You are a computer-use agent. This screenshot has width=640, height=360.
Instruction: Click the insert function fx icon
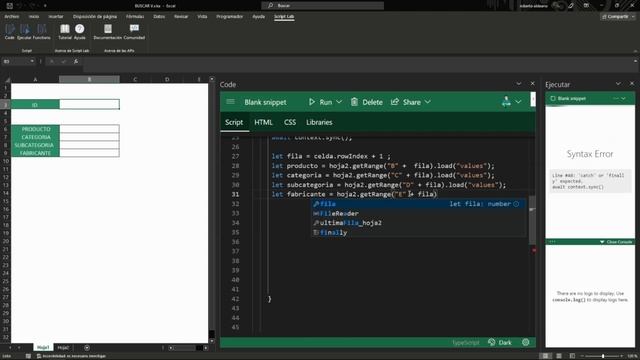(x=76, y=61)
